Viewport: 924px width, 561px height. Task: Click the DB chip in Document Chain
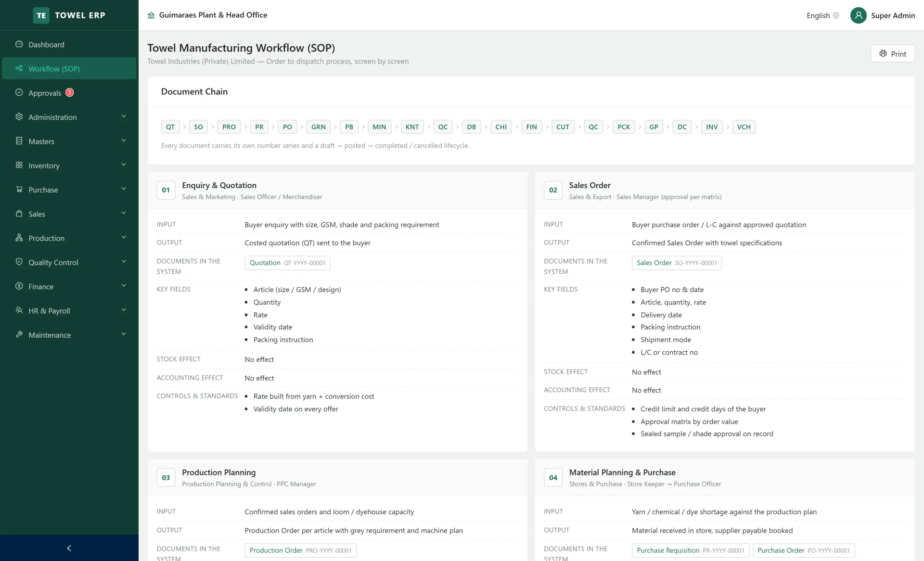point(472,127)
